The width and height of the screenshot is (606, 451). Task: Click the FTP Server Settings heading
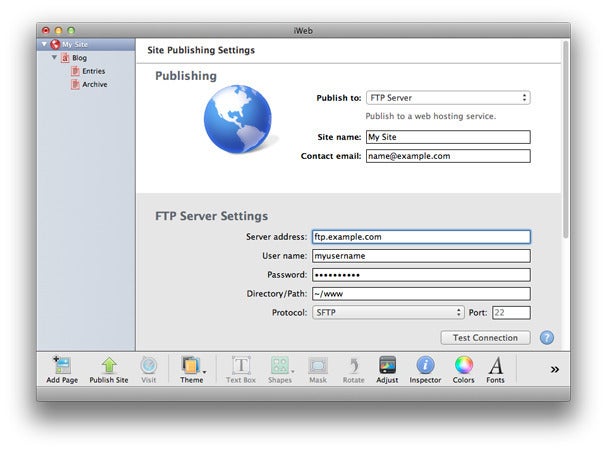(x=211, y=216)
